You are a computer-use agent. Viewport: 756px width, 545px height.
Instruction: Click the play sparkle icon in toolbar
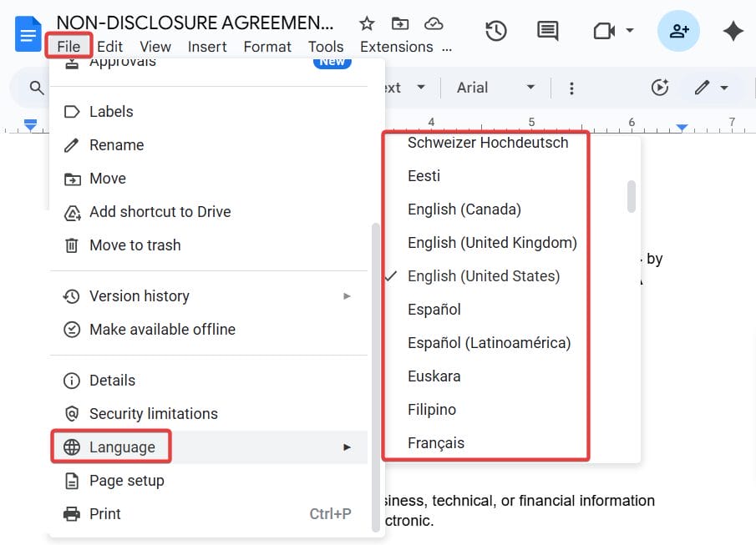pos(660,88)
